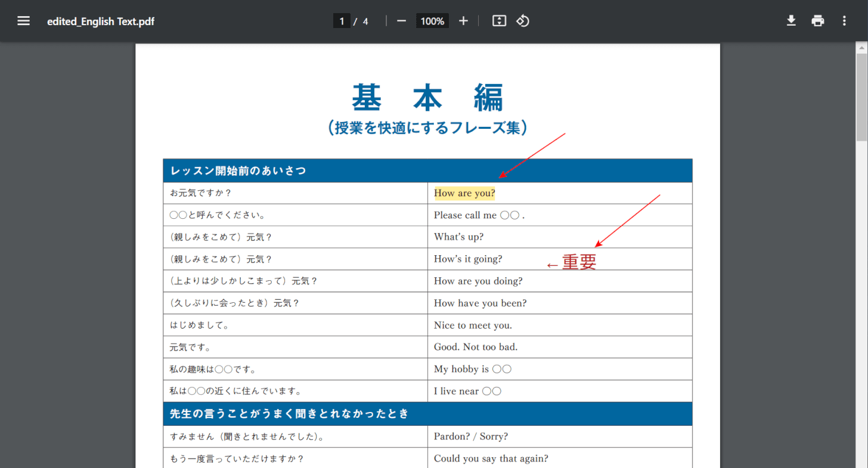Viewport: 868px width, 468px height.
Task: Print the PDF document
Action: click(818, 21)
